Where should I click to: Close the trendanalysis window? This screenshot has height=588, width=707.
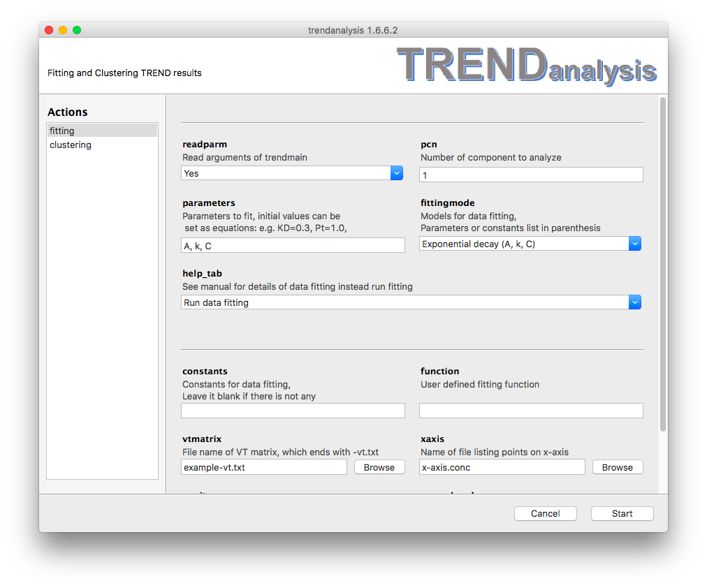pyautogui.click(x=49, y=30)
